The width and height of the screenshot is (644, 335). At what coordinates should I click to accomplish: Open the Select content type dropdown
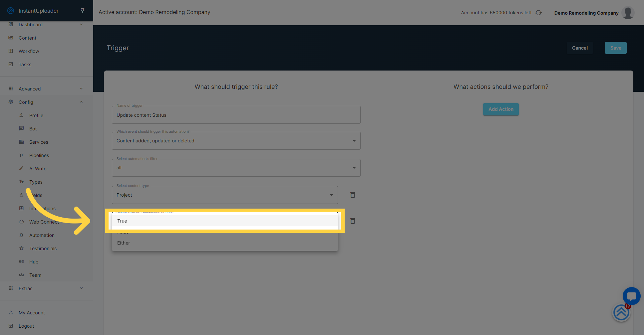(225, 195)
